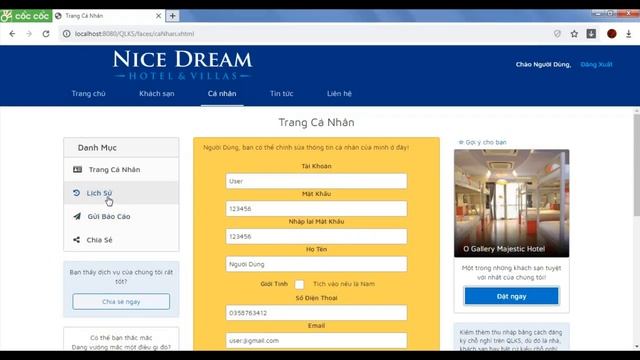
Task: Click the Gửi Báo Cáo paper plane icon
Action: point(77,216)
